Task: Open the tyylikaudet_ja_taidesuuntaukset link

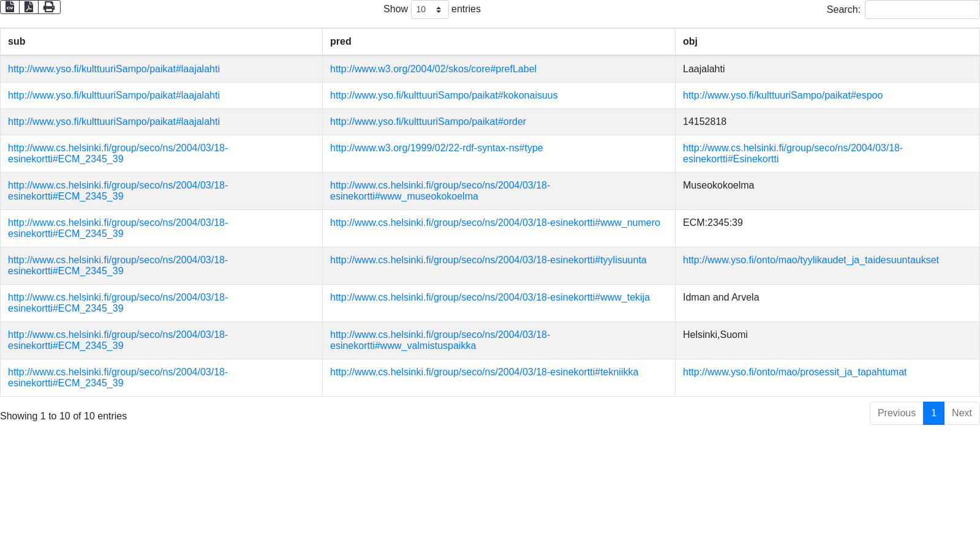Action: coord(810,260)
